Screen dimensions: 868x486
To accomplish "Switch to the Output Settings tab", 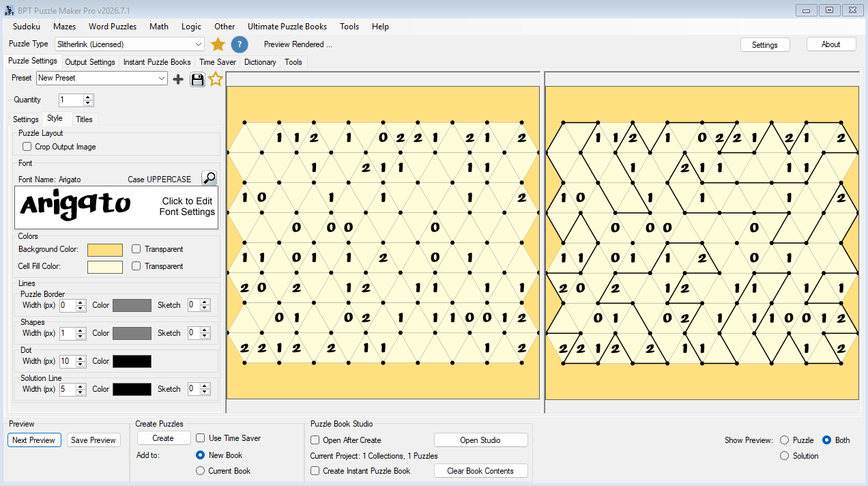I will pyautogui.click(x=90, y=62).
